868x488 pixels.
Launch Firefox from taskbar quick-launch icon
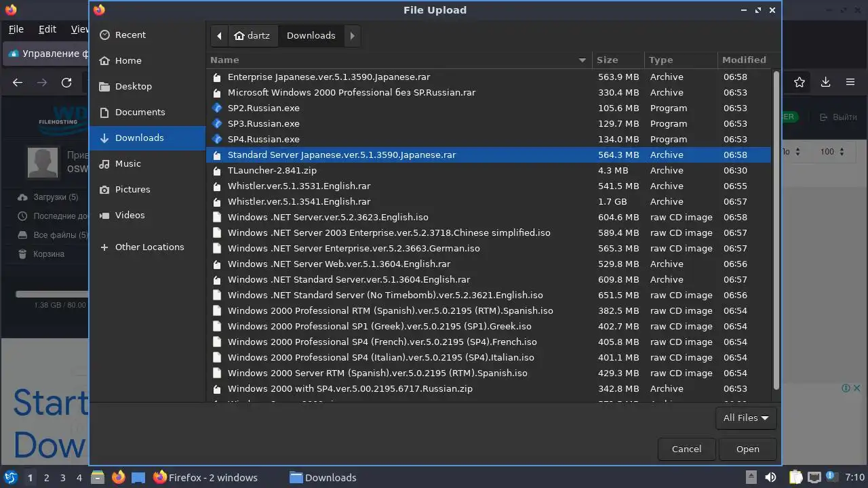tap(118, 477)
